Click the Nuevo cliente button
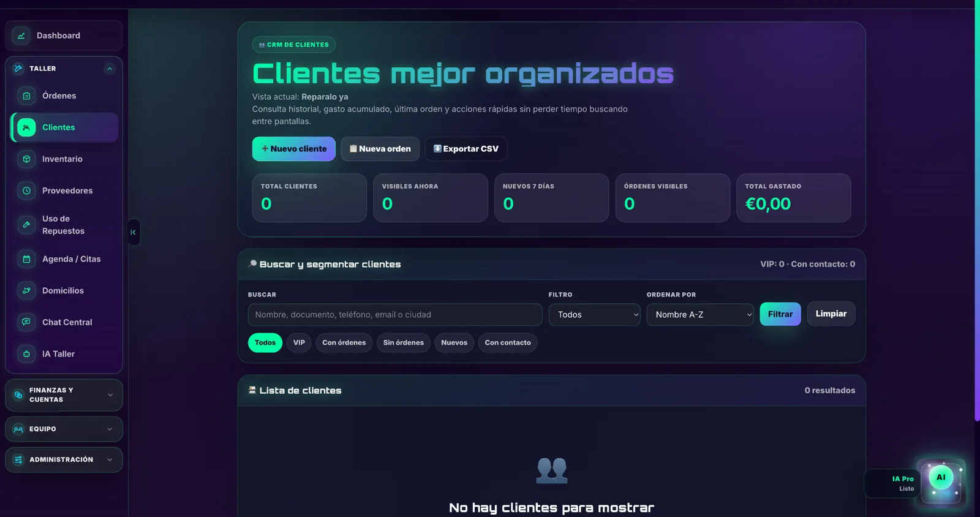The height and width of the screenshot is (517, 980). pos(294,149)
